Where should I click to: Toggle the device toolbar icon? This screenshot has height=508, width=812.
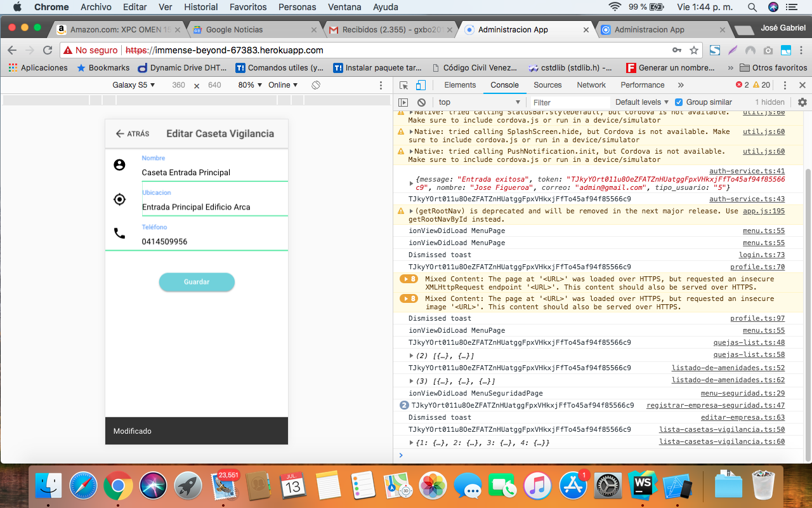pyautogui.click(x=420, y=85)
